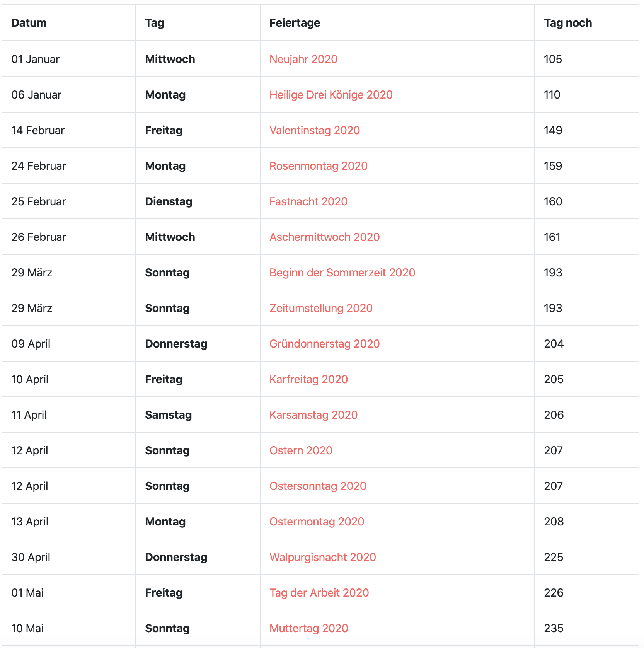Select the Fastnacht 2020 link

click(308, 201)
